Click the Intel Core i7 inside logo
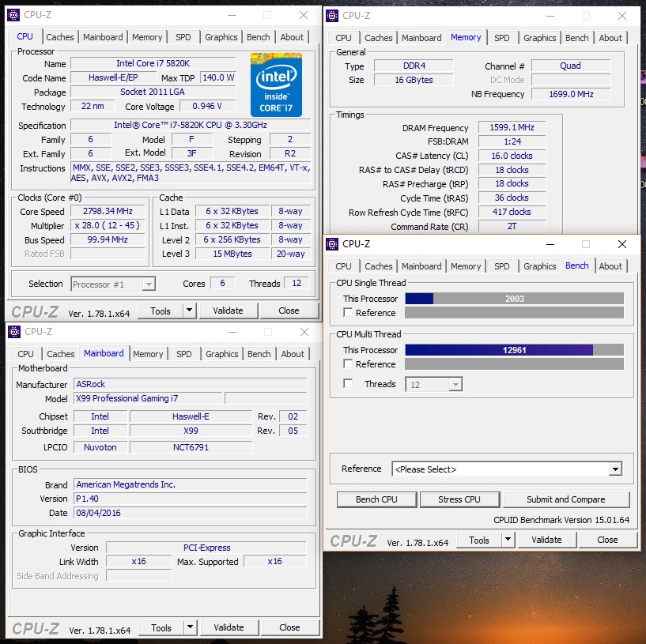 [x=276, y=85]
